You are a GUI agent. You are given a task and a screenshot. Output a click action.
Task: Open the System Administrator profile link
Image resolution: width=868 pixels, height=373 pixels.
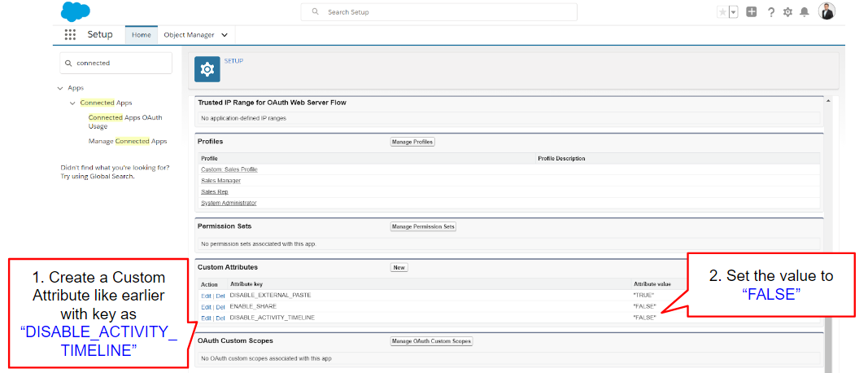pyautogui.click(x=229, y=203)
